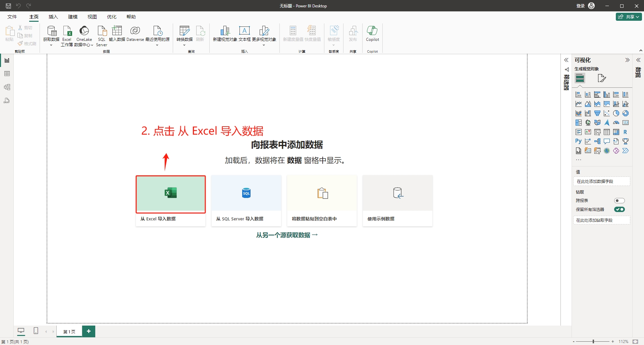
Task: Click the 从 SQL Server 导入数据 card
Action: 246,201
